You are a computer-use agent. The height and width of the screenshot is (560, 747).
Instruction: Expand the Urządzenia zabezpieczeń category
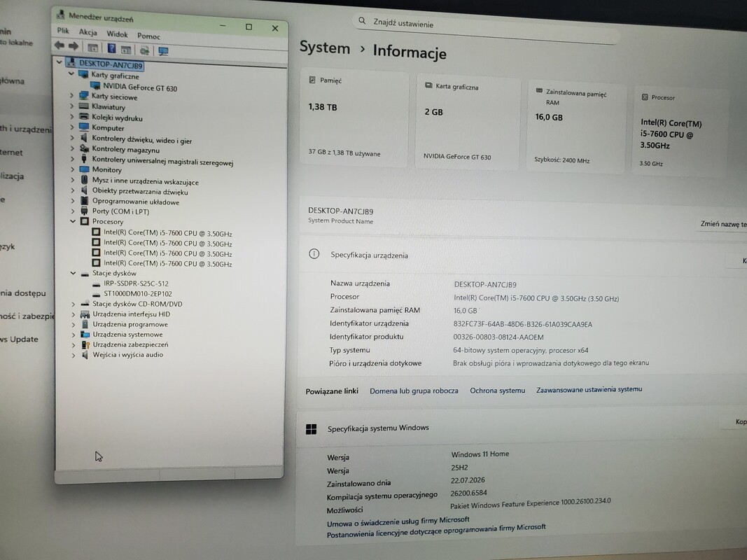(74, 345)
